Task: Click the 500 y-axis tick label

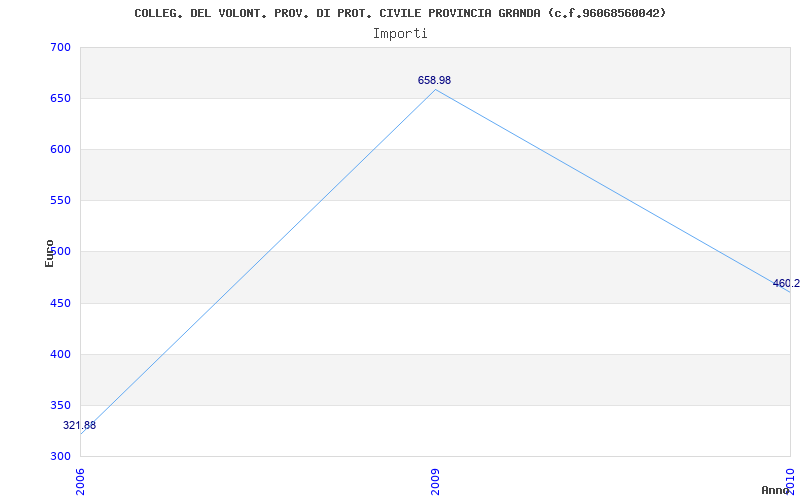Action: pos(61,252)
